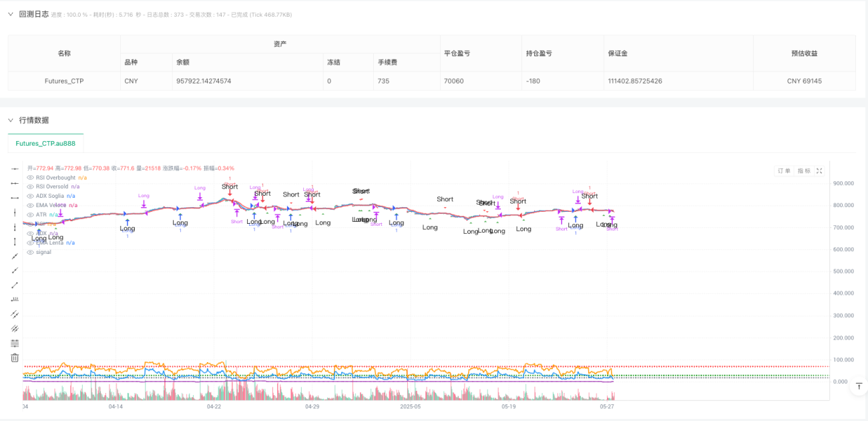Click the estimated return CNY 69145

tap(804, 81)
